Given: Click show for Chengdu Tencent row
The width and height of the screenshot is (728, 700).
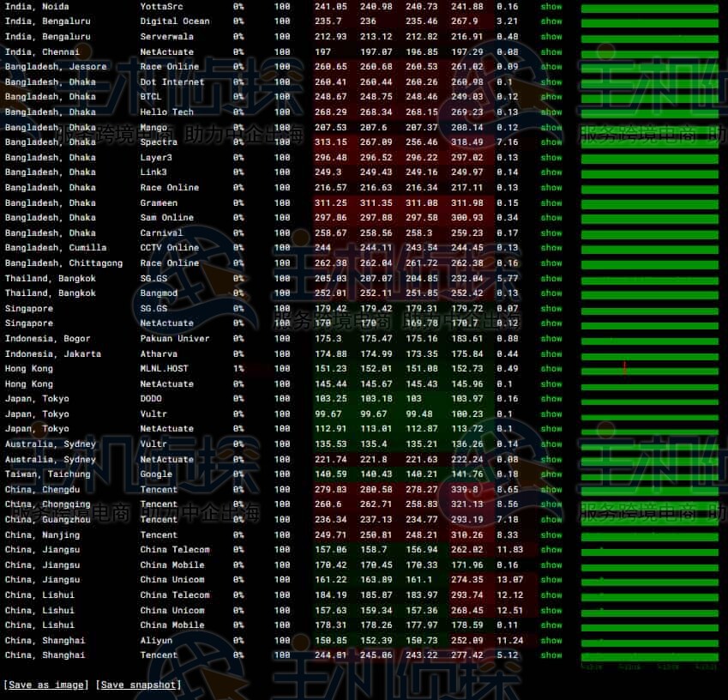Looking at the screenshot, I should (551, 490).
